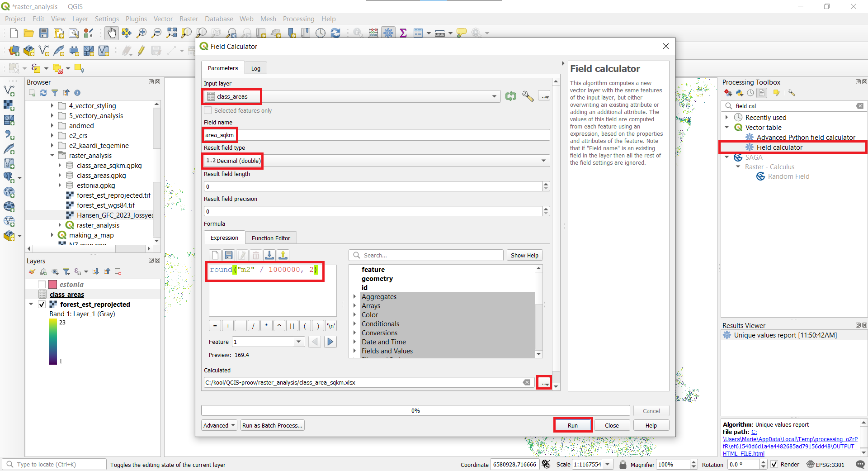Open a project with the folder icon

[29, 33]
